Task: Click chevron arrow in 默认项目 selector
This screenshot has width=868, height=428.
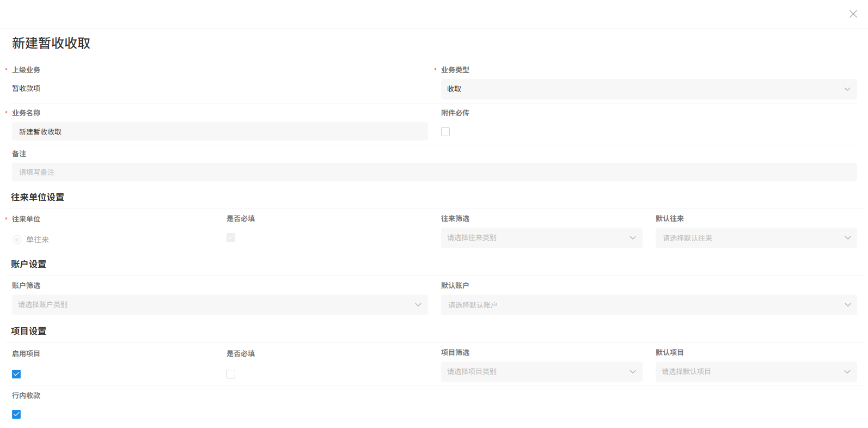Action: tap(847, 372)
